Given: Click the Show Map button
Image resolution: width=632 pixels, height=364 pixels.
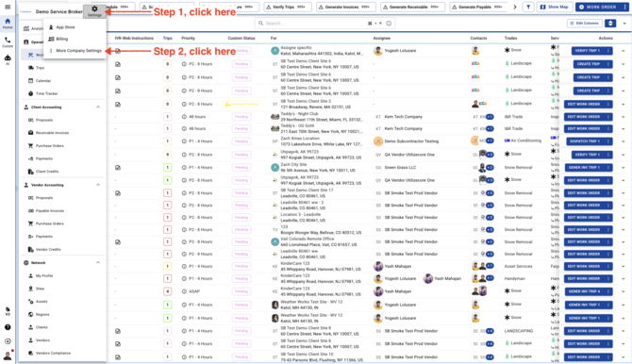Looking at the screenshot, I should pos(555,7).
